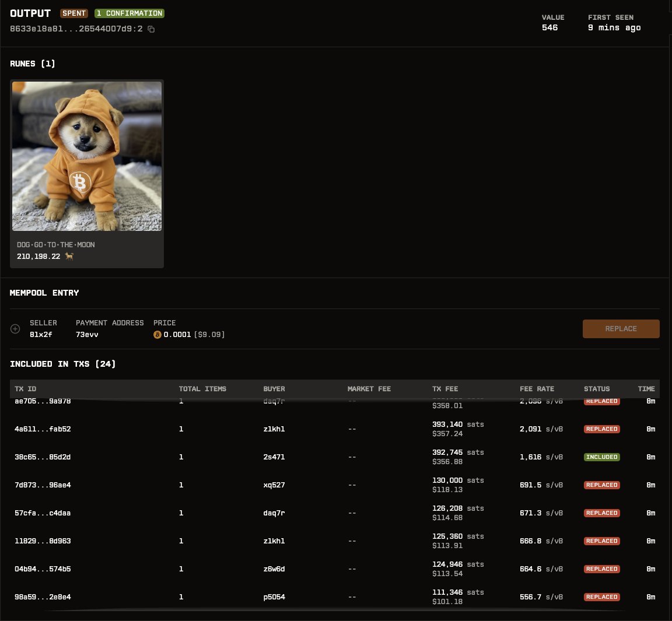Expand the mempool entry with plus icon
This screenshot has height=621, width=672.
(x=15, y=329)
